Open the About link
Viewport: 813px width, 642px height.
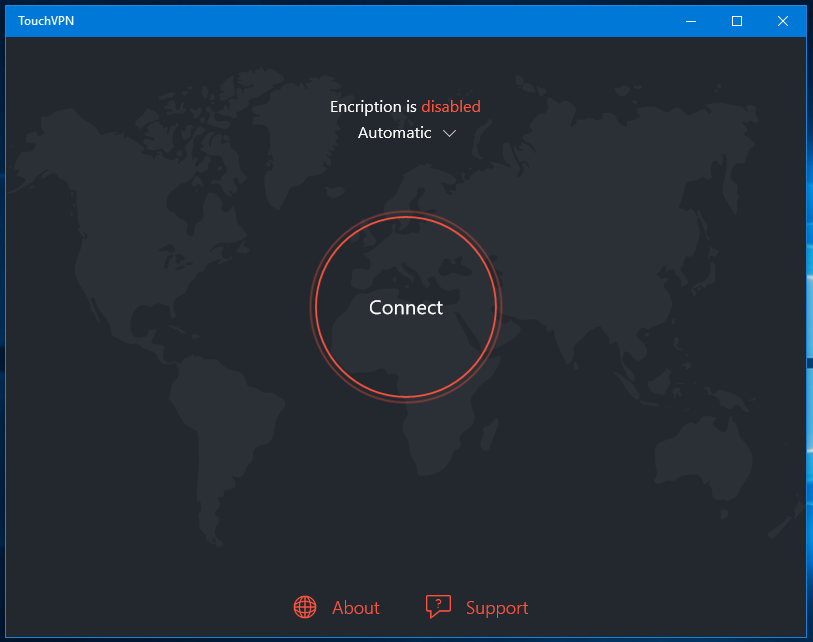[356, 607]
